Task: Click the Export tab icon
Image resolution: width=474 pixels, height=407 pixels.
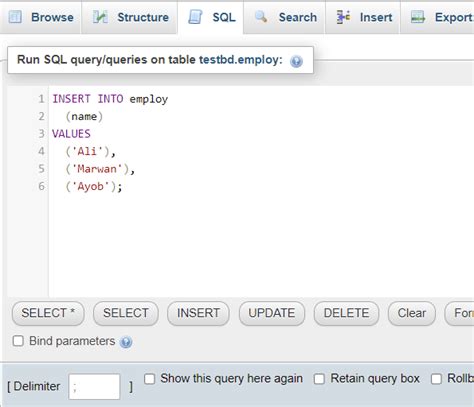Action: point(418,17)
